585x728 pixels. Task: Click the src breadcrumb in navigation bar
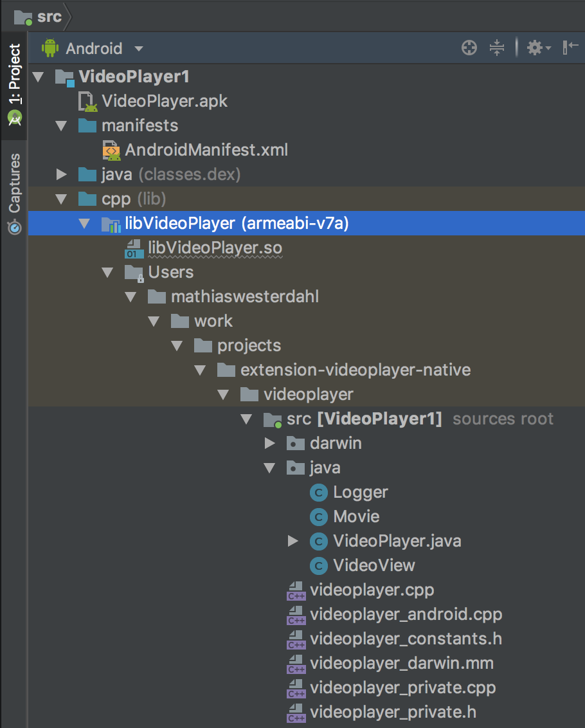(x=39, y=16)
